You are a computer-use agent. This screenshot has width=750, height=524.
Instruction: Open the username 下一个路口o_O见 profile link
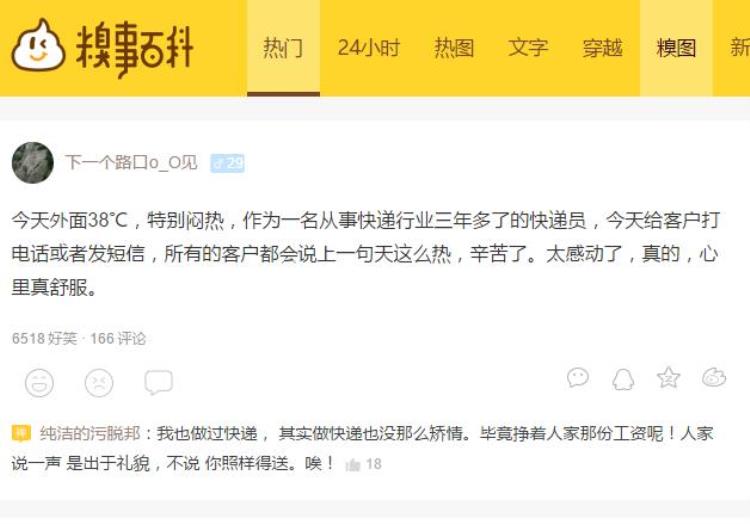click(x=131, y=163)
